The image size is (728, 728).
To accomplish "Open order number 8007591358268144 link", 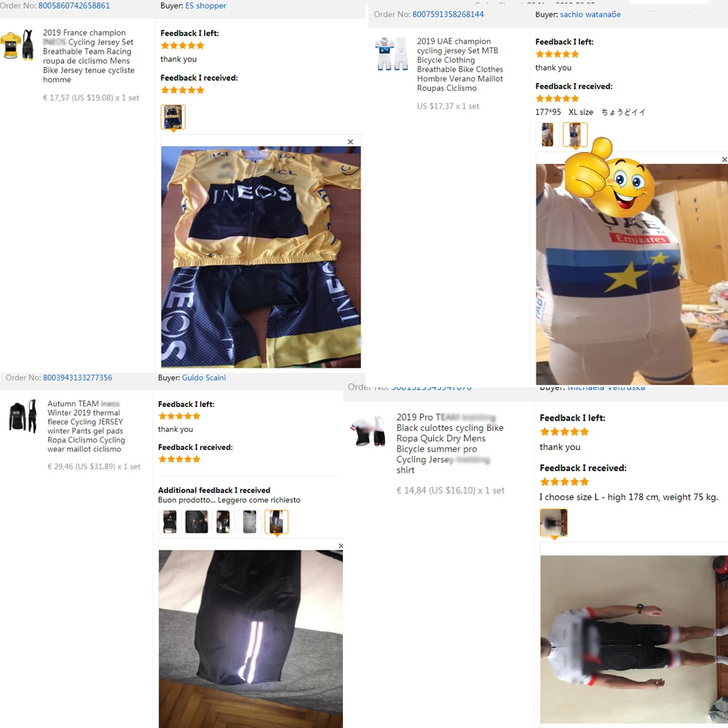I will (x=448, y=15).
